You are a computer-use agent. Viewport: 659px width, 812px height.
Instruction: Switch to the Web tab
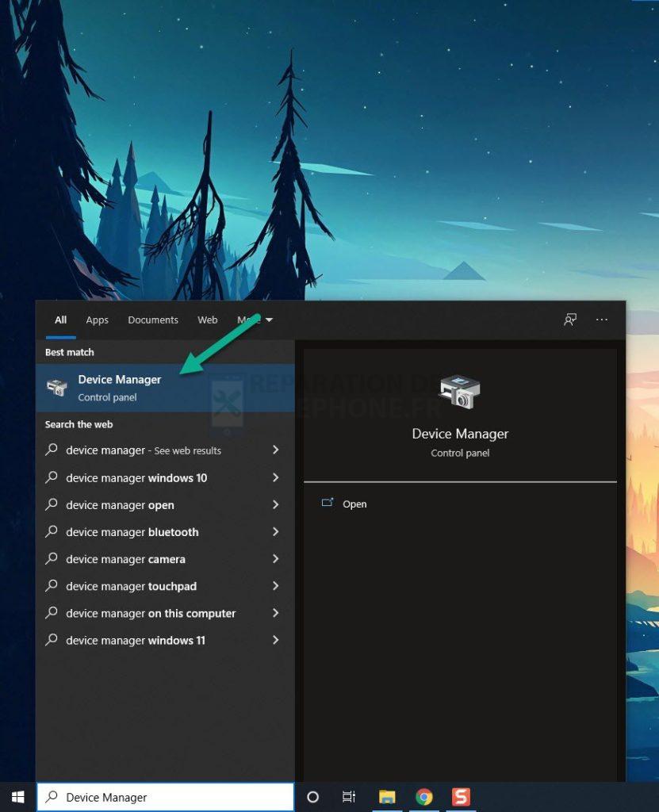point(207,320)
